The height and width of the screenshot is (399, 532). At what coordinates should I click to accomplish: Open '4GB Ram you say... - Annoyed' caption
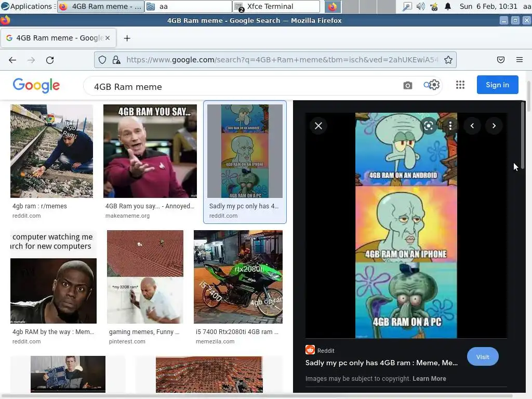click(x=150, y=206)
